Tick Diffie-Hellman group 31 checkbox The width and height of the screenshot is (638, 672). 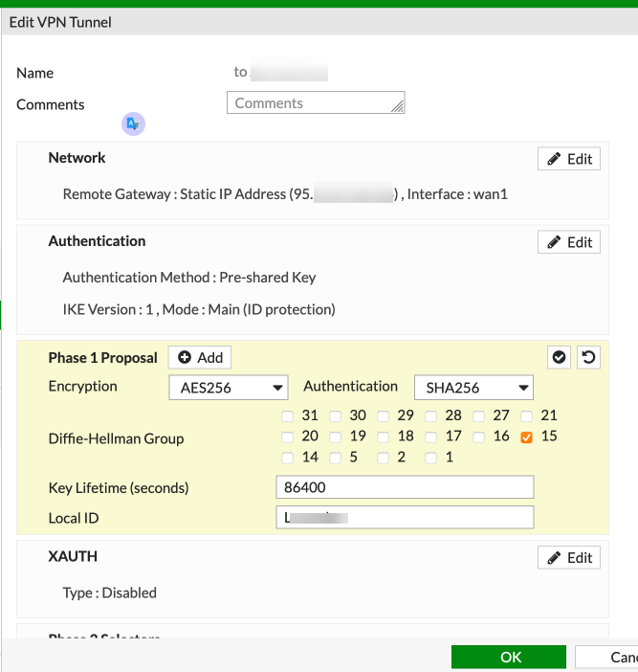[288, 416]
